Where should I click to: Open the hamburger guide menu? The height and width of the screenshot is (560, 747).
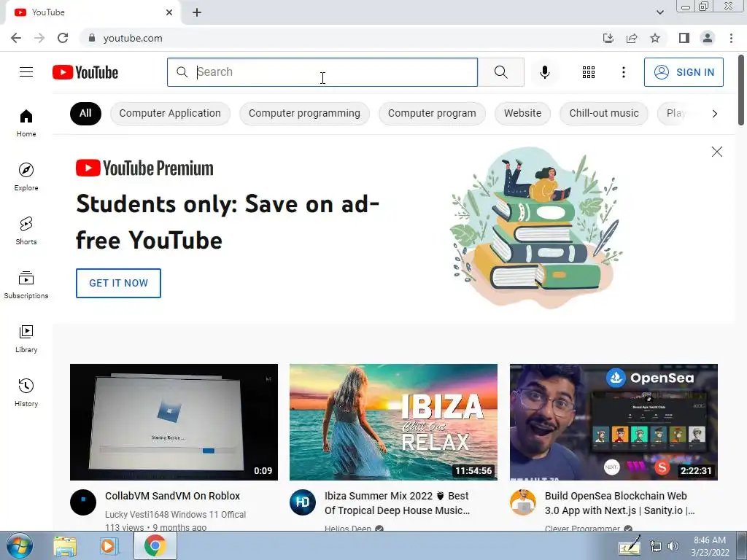[x=26, y=72]
